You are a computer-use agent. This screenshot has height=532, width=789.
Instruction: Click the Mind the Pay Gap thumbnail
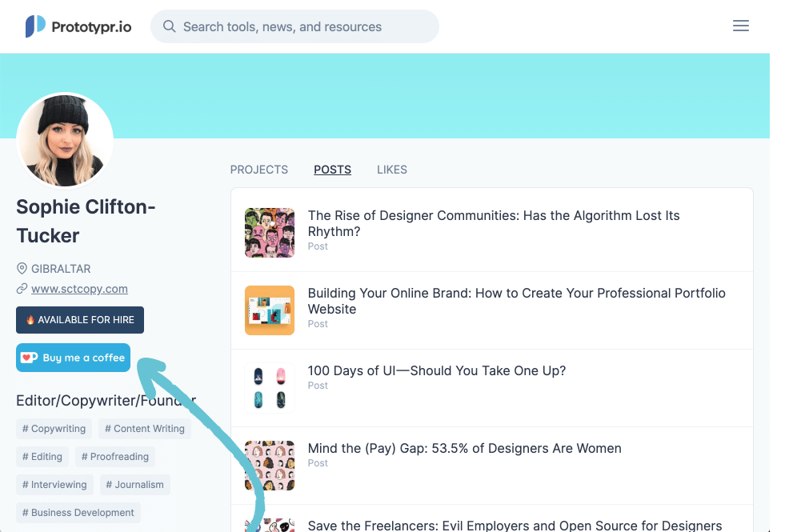270,466
